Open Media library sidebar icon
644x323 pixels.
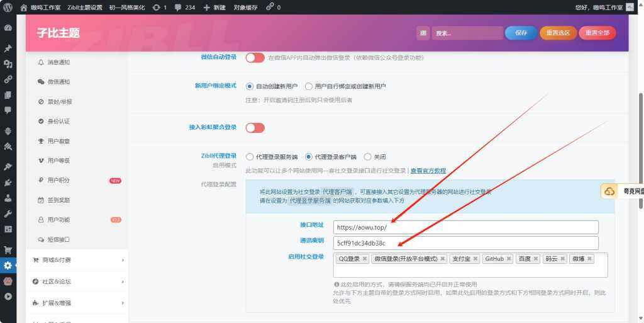pos(8,64)
